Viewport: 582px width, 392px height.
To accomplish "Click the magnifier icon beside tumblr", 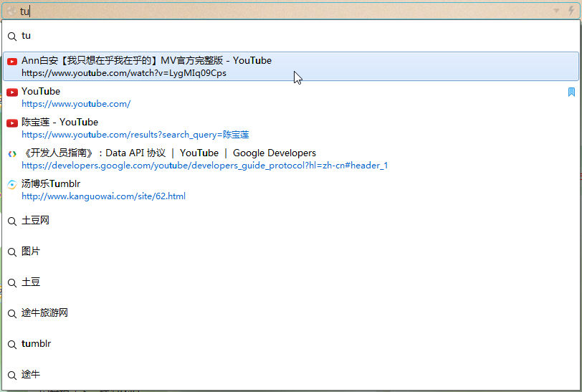I will (x=12, y=345).
